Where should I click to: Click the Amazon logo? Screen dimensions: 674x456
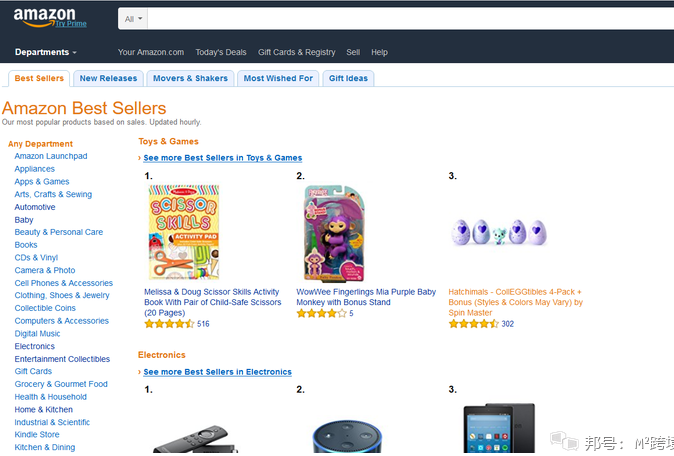pyautogui.click(x=43, y=13)
